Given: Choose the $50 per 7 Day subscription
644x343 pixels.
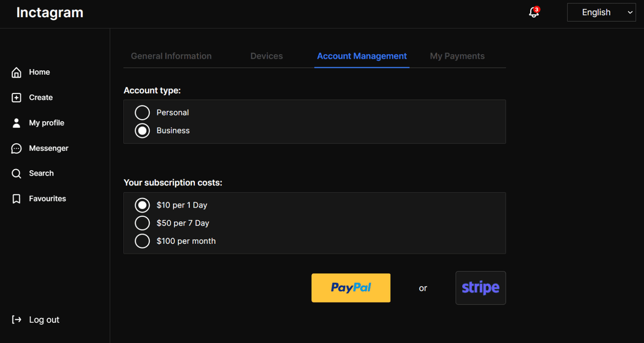Looking at the screenshot, I should coord(142,223).
